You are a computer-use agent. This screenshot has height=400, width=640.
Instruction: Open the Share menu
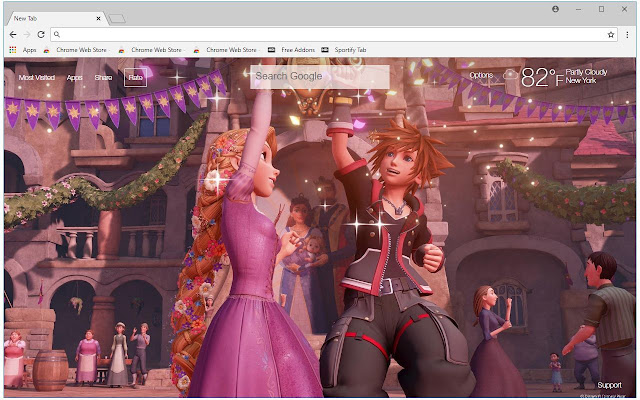pos(103,77)
